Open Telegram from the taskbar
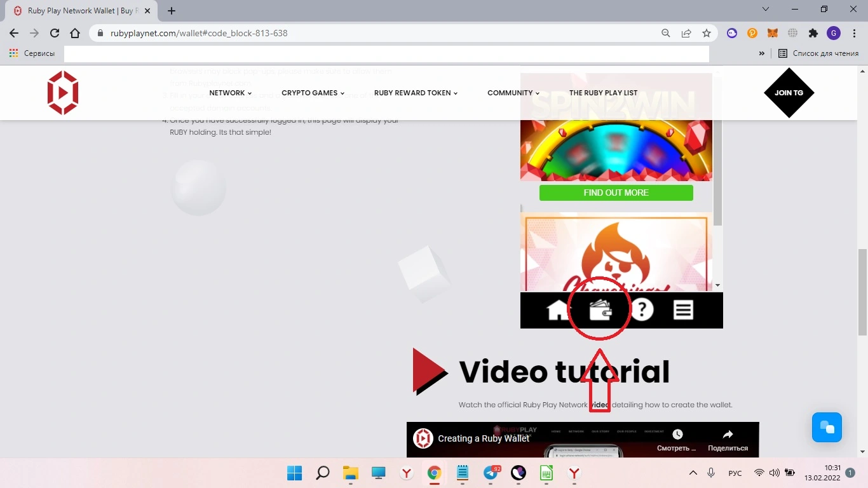The width and height of the screenshot is (868, 488). 491,473
